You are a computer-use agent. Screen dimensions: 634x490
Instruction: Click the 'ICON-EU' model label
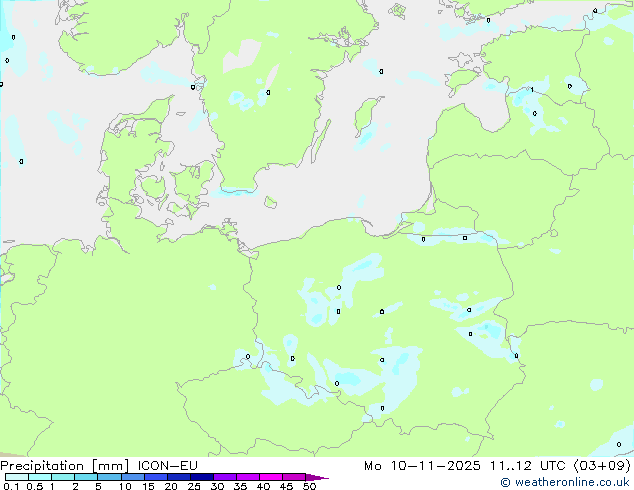coord(167,466)
